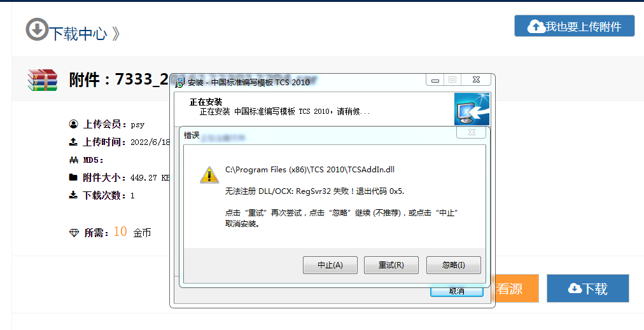The image size is (644, 330).
Task: Click the uploader member person icon
Action: click(x=74, y=123)
